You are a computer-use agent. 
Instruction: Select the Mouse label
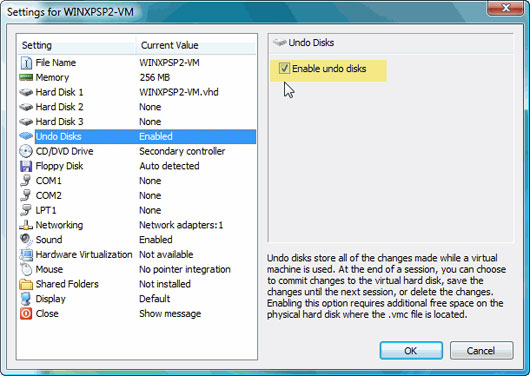pos(49,269)
